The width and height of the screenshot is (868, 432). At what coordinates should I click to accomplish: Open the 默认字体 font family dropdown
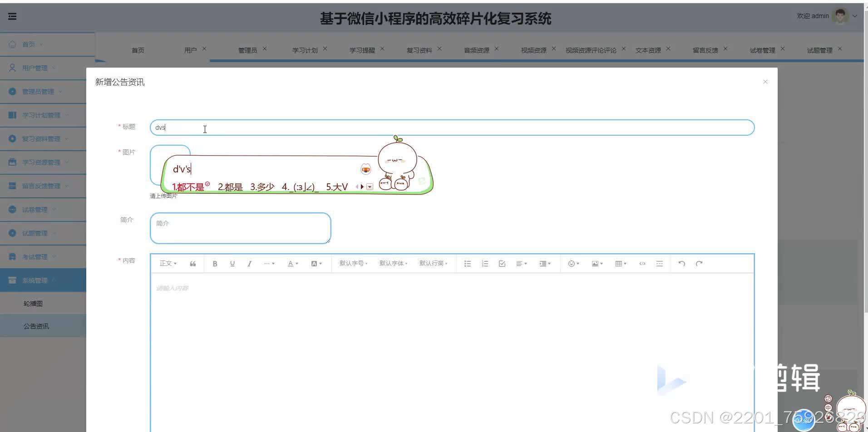pos(393,264)
